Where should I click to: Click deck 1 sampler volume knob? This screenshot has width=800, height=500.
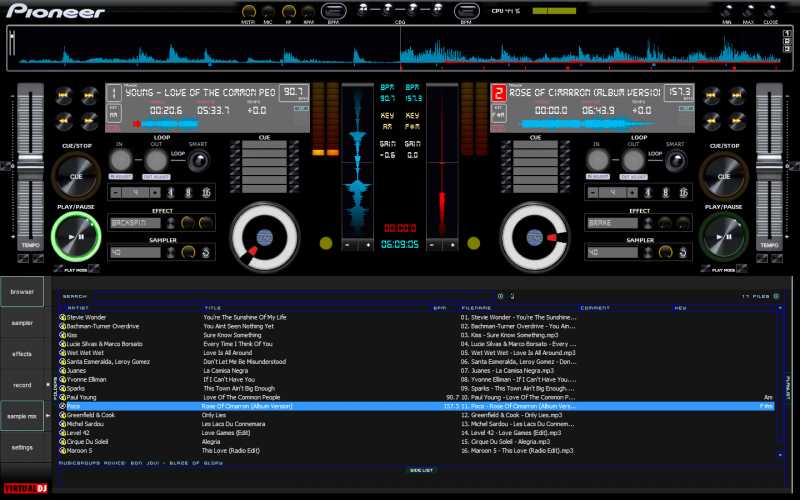click(188, 252)
